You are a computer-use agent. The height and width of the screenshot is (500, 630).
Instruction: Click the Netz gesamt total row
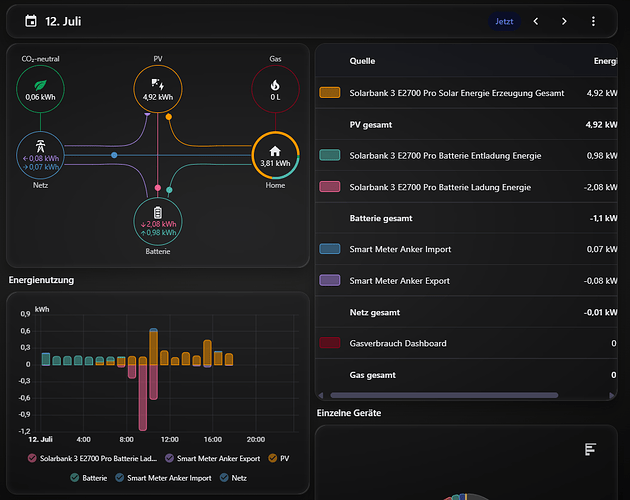click(466, 312)
